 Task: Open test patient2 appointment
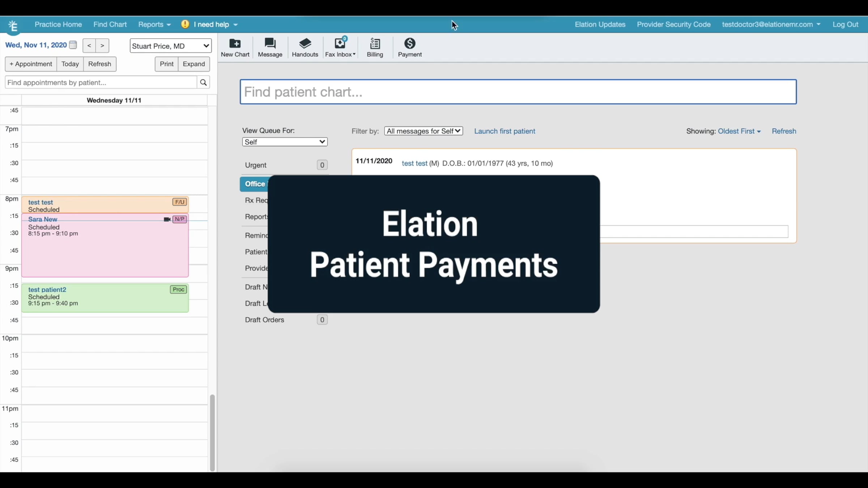(x=105, y=298)
